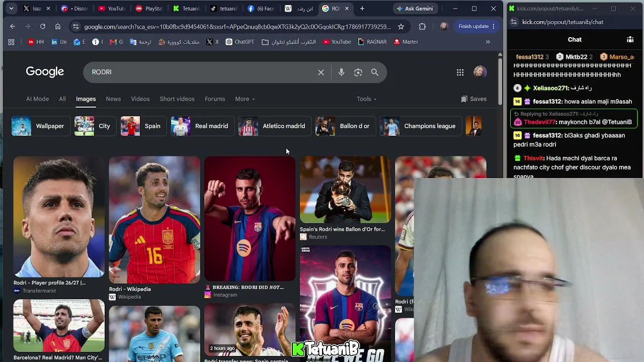Viewport: 644px width, 362px height.
Task: Open the bookmarks apps grid shortcut
Action: (11, 42)
